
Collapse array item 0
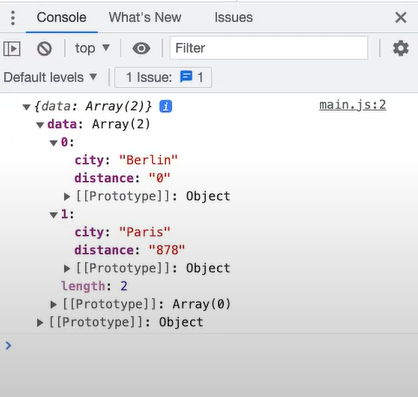[54, 143]
